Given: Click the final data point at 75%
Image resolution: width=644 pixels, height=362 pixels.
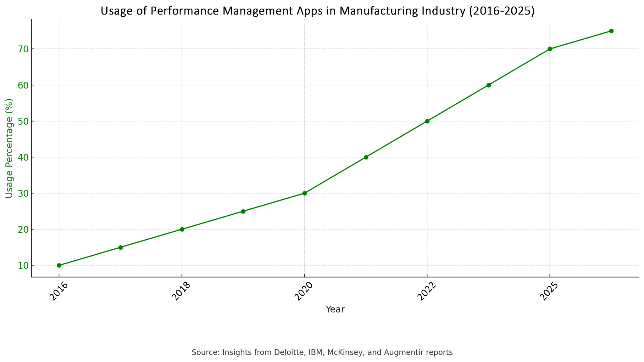Looking at the screenshot, I should pos(611,31).
